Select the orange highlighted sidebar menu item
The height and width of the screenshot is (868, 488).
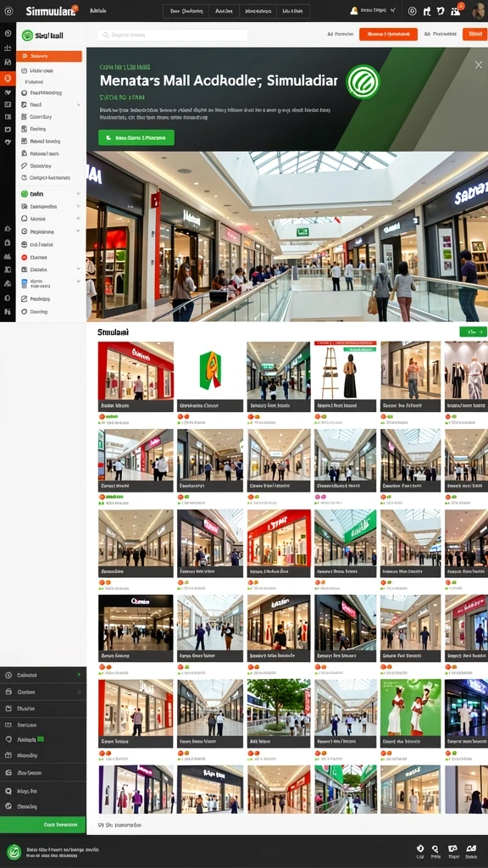click(49, 56)
